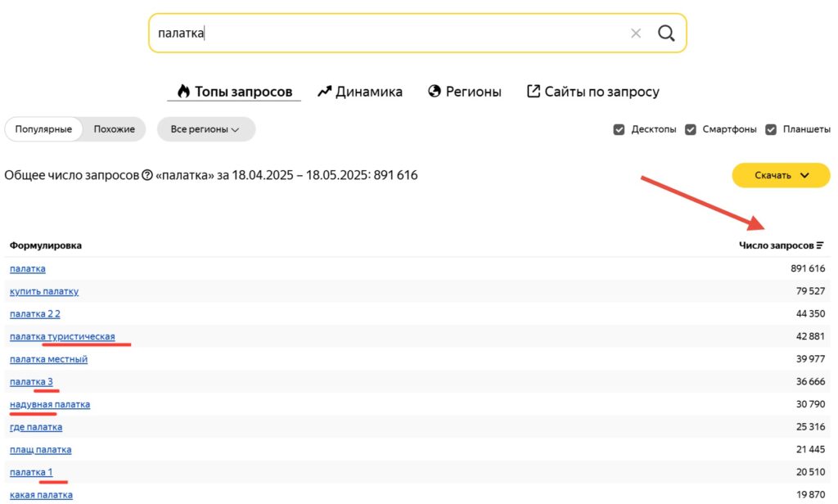
Task: Select the value 36 666
Action: (x=810, y=381)
